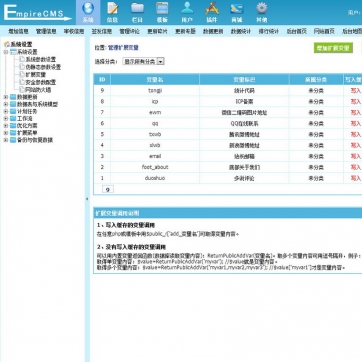Go to 后台首页 in the secondary menu
This screenshot has width=362, height=362.
coord(296,32)
